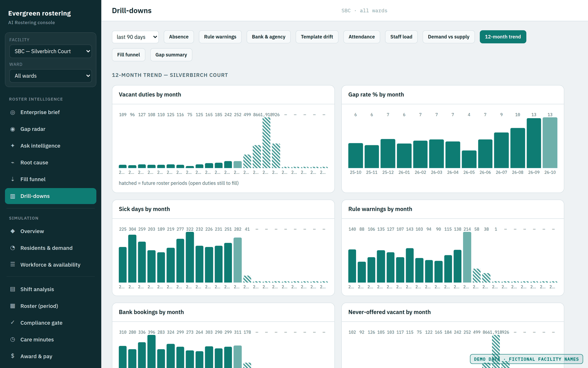This screenshot has height=368, width=588.
Task: Click the 322 bar in Sick days chart
Action: coord(190,257)
